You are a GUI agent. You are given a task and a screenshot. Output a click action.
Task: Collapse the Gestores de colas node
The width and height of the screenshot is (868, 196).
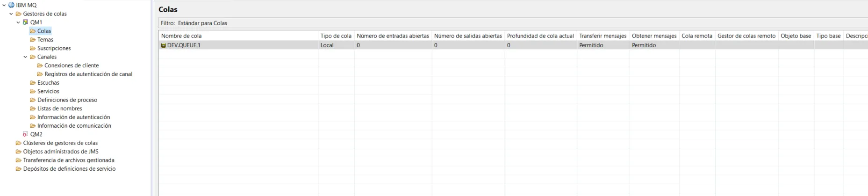(x=11, y=14)
